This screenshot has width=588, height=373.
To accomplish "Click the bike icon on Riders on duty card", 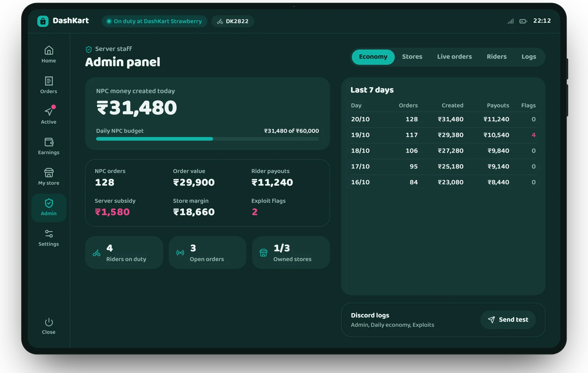I will (x=97, y=253).
